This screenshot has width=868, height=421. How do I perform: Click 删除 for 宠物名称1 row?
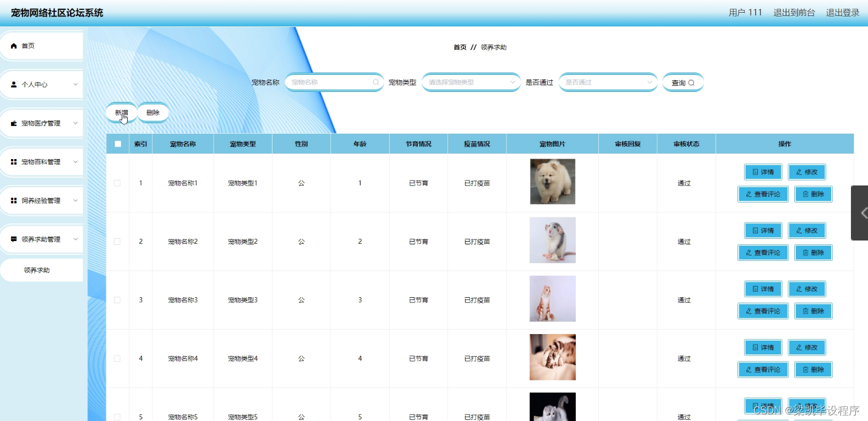tap(814, 194)
